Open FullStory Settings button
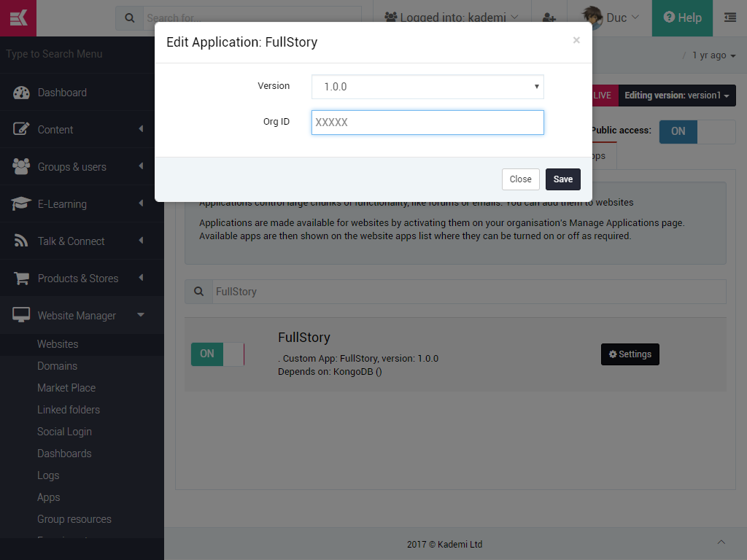 pyautogui.click(x=630, y=354)
